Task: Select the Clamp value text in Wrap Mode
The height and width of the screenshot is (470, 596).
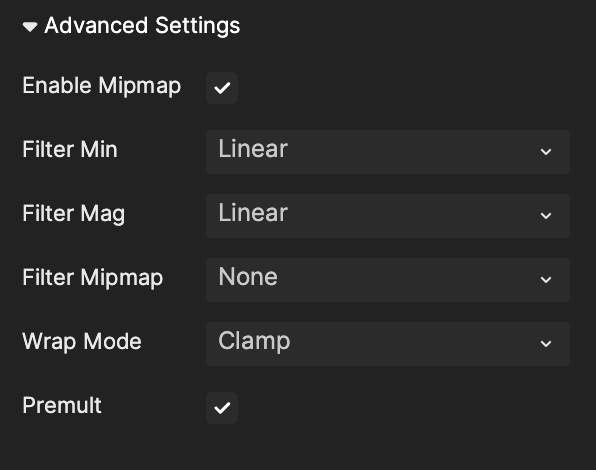Action: 254,341
